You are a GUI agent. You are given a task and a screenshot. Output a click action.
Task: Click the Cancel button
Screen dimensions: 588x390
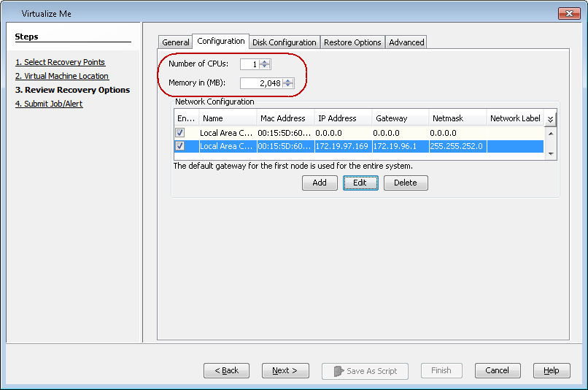coord(498,370)
